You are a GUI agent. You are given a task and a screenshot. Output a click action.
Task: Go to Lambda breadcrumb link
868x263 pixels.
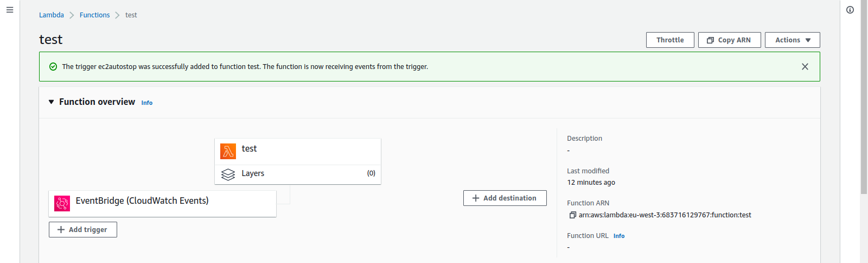[x=52, y=15]
